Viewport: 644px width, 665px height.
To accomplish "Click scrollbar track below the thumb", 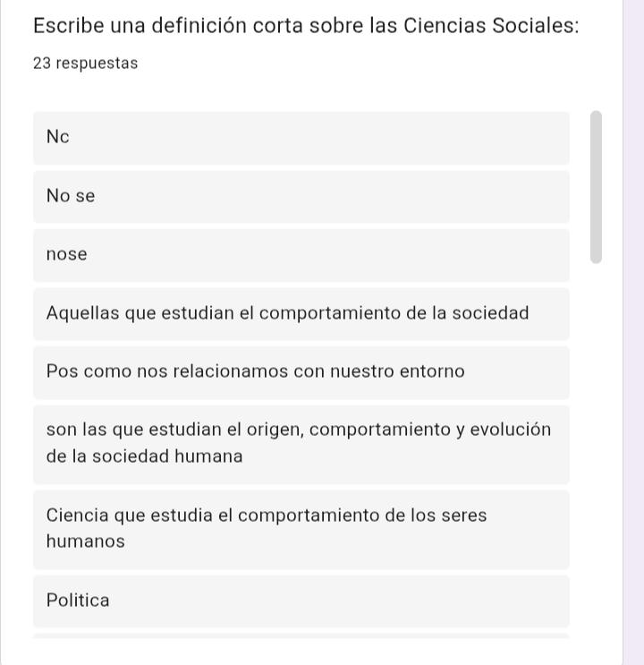I will 596,448.
